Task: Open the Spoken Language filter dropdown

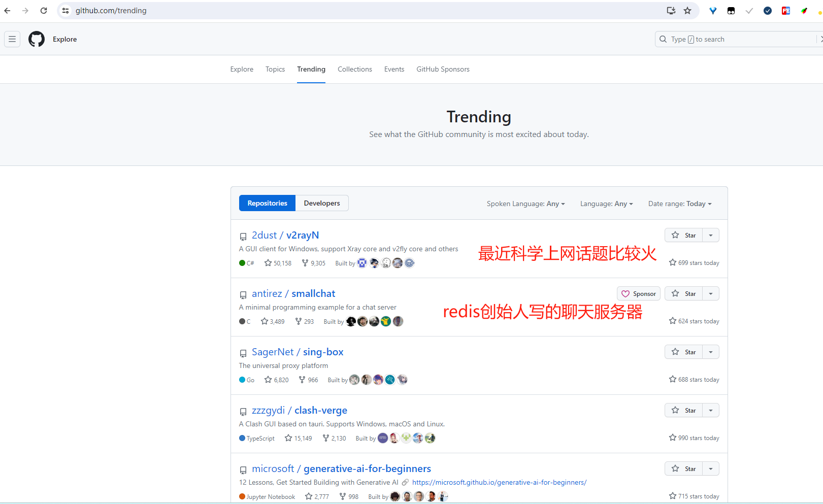Action: tap(526, 204)
